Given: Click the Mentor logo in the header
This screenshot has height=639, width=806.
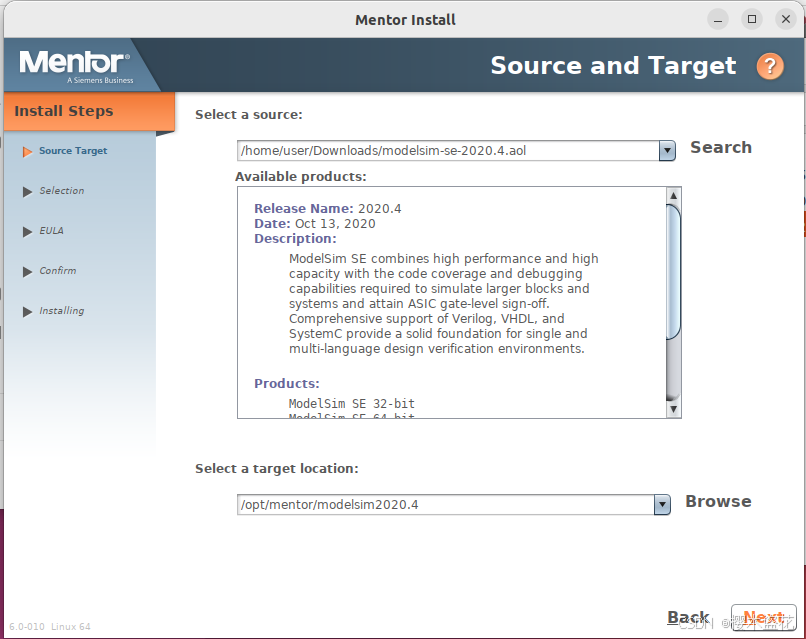Looking at the screenshot, I should [76, 66].
